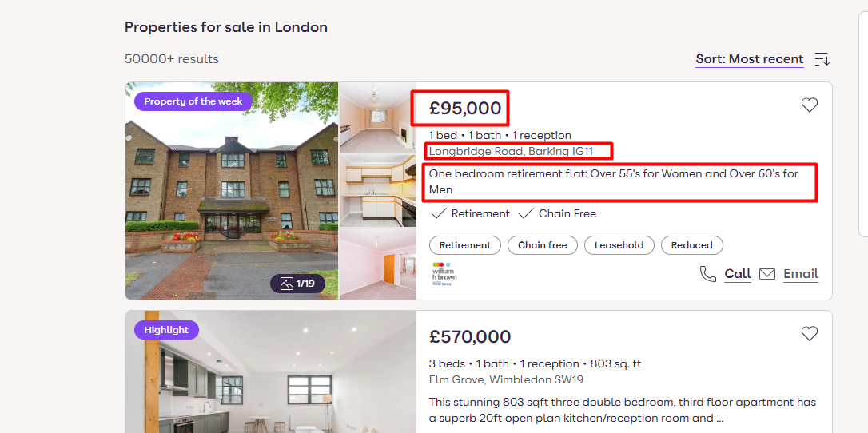Open the £95,000 price link
The height and width of the screenshot is (433, 868).
pos(465,108)
